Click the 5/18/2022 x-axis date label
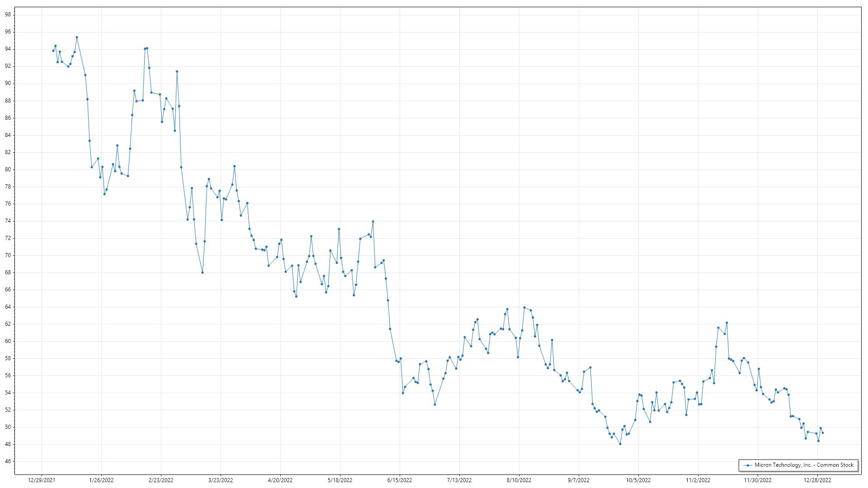 pyautogui.click(x=340, y=480)
